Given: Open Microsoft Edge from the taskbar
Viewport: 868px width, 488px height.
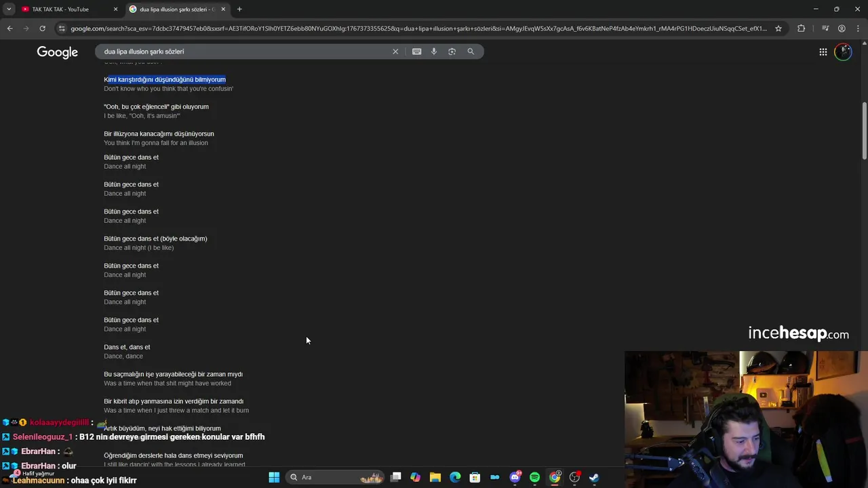Looking at the screenshot, I should coord(455,477).
